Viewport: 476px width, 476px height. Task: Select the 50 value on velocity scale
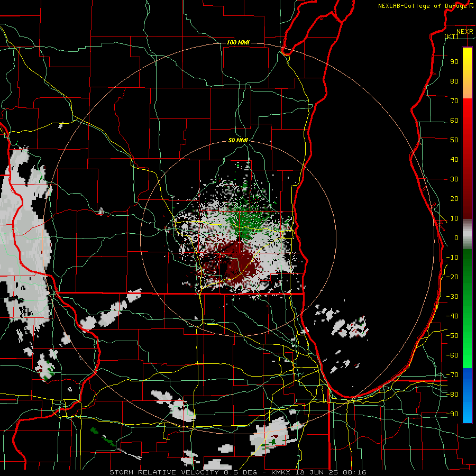coord(454,140)
